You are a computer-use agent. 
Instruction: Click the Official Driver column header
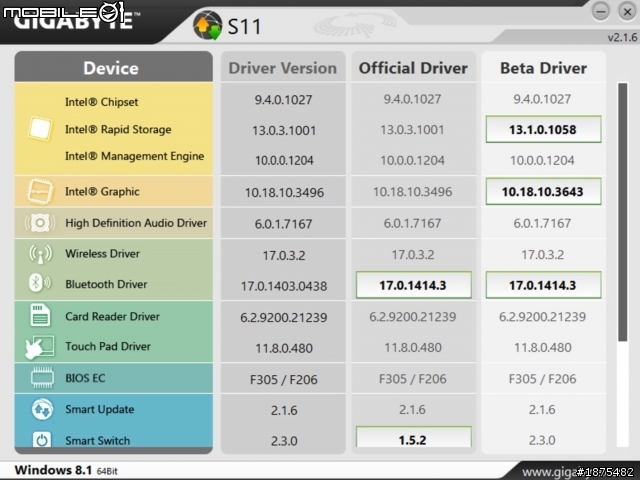click(413, 68)
